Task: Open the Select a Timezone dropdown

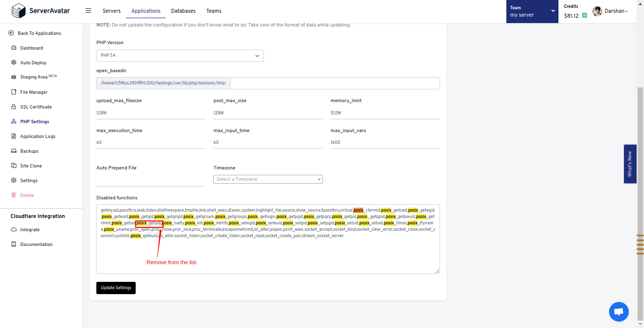Action: pos(268,179)
